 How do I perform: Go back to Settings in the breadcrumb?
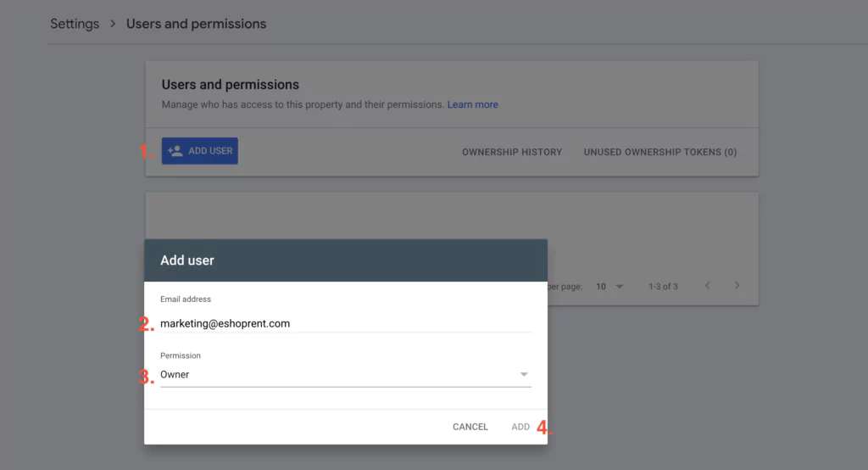tap(75, 24)
